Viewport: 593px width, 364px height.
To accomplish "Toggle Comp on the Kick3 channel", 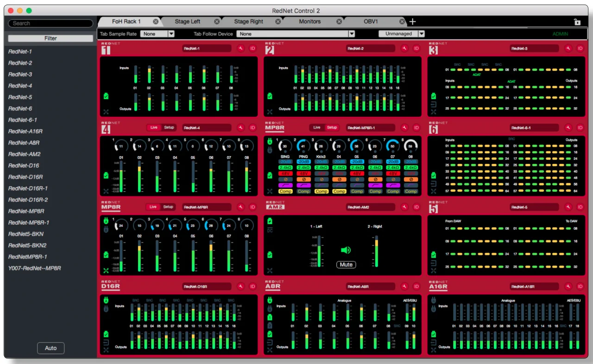I will tap(322, 191).
